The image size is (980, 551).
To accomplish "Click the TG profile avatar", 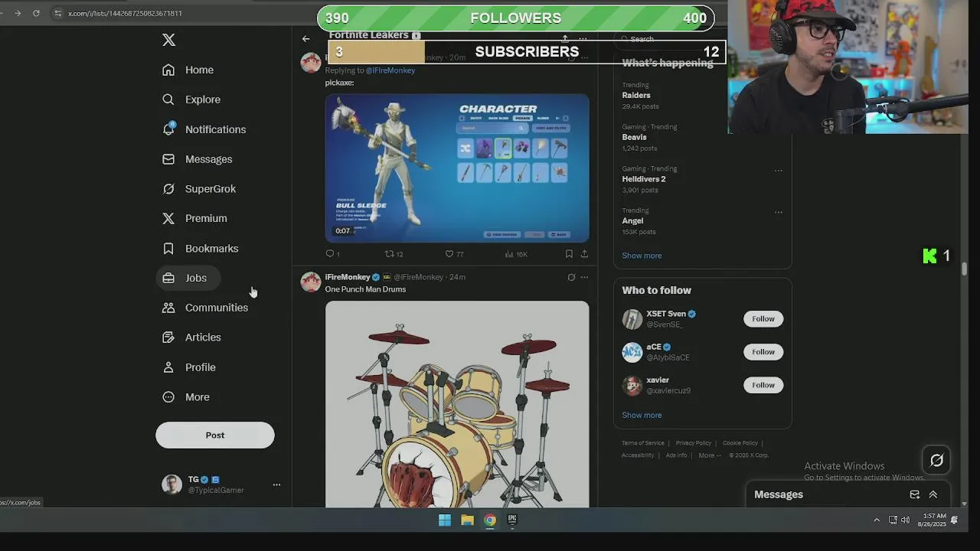I will click(171, 484).
